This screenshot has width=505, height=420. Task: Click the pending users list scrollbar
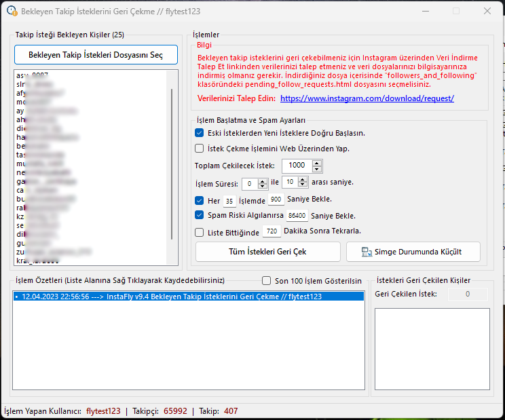click(172, 164)
